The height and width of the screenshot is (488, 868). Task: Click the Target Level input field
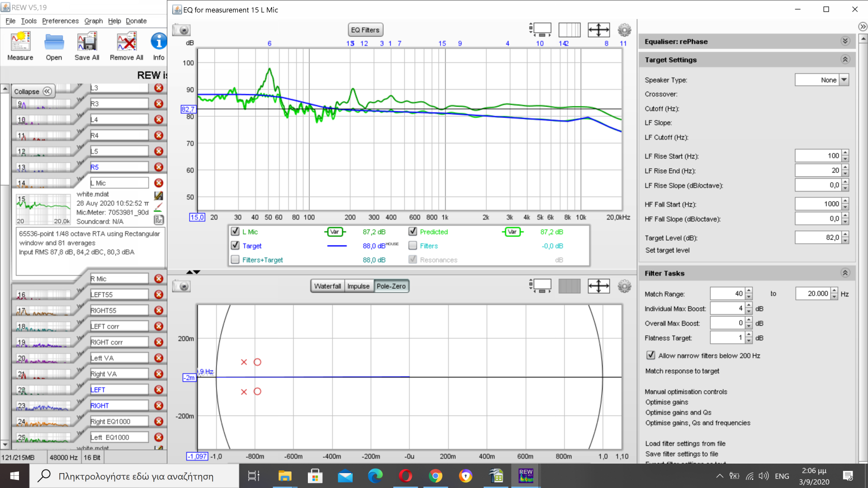(x=818, y=237)
